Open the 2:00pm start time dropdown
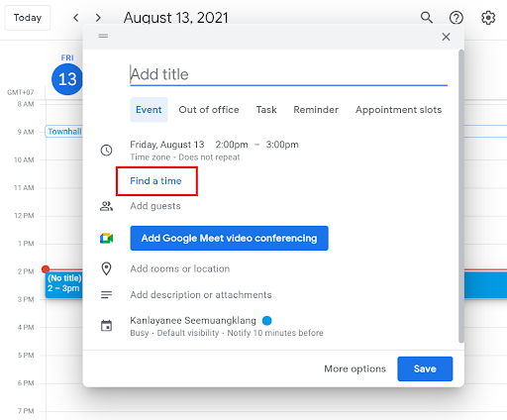Viewport: 507px width, 420px height. point(232,145)
